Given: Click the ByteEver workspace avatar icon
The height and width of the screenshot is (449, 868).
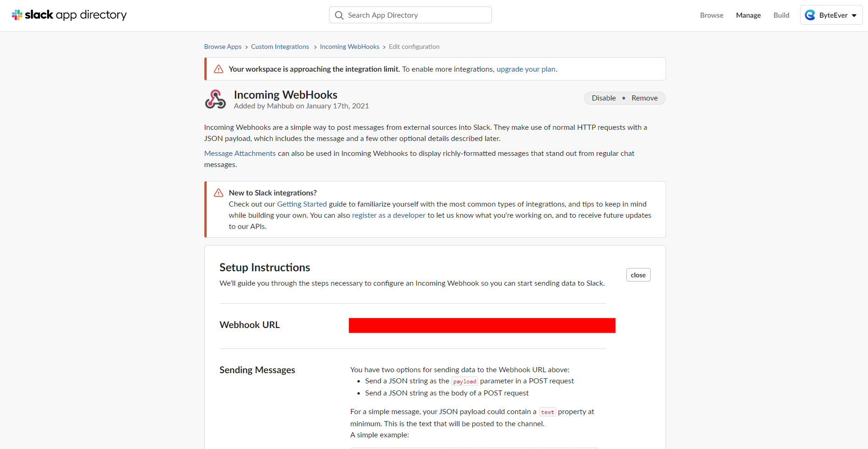Looking at the screenshot, I should pos(810,15).
